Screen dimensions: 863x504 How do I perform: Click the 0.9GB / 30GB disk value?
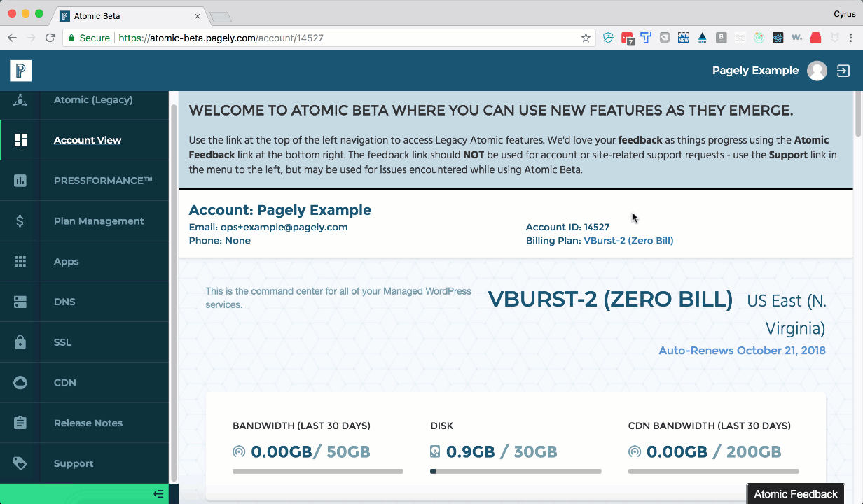[502, 451]
